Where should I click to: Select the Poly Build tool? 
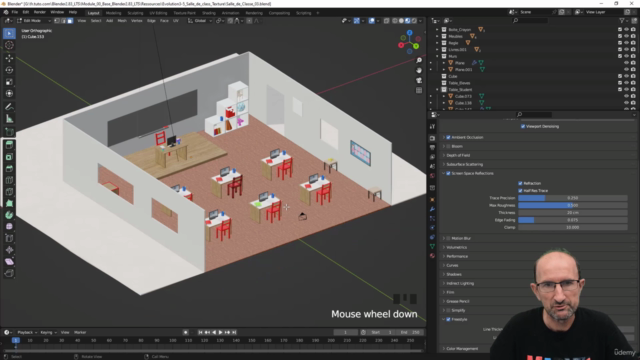pos(9,203)
